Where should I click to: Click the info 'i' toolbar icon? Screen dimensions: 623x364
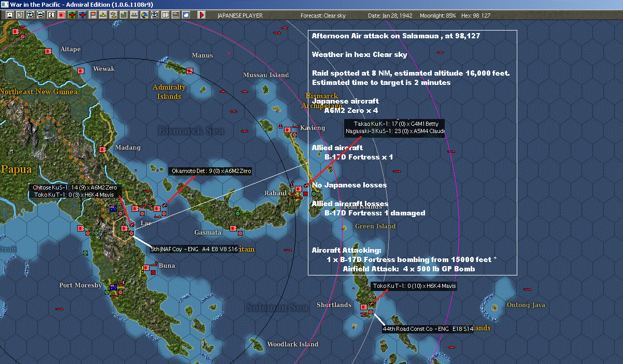pyautogui.click(x=51, y=15)
